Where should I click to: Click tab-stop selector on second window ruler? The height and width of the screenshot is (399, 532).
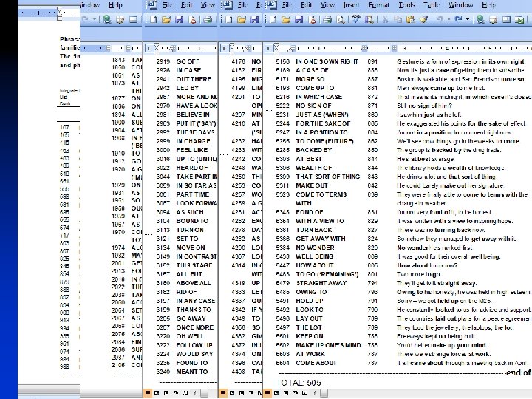point(149,49)
